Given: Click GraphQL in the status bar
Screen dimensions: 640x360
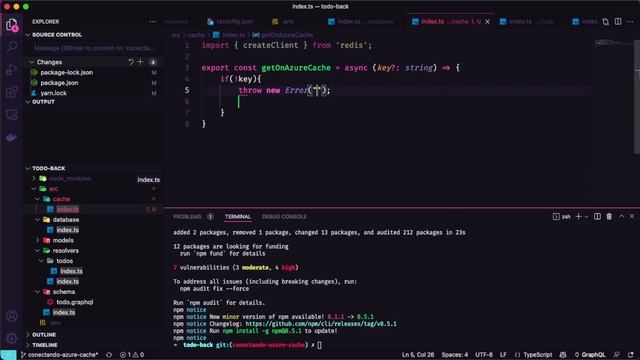Looking at the screenshot, I should 590,355.
